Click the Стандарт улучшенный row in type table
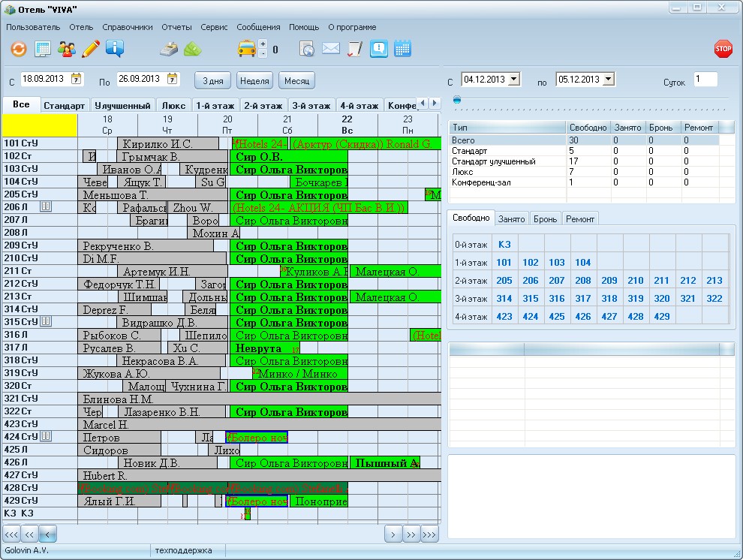This screenshot has width=743, height=560. 584,161
